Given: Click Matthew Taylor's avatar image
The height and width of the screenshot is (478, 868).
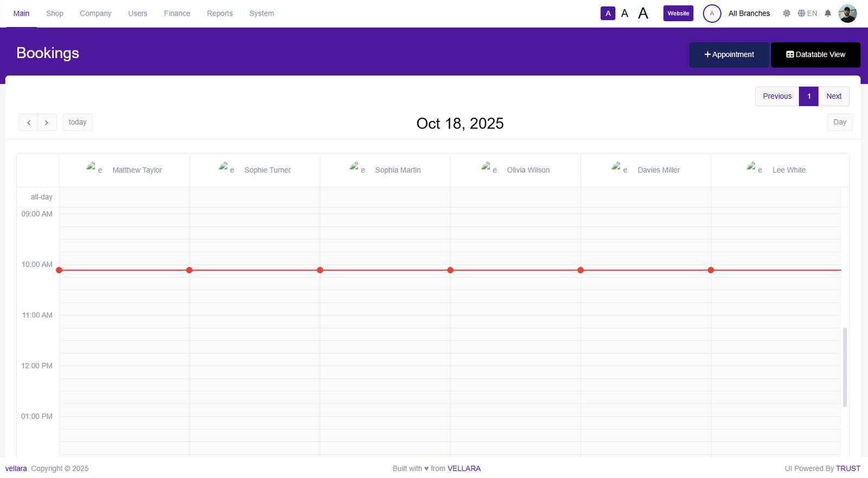Looking at the screenshot, I should click(91, 167).
